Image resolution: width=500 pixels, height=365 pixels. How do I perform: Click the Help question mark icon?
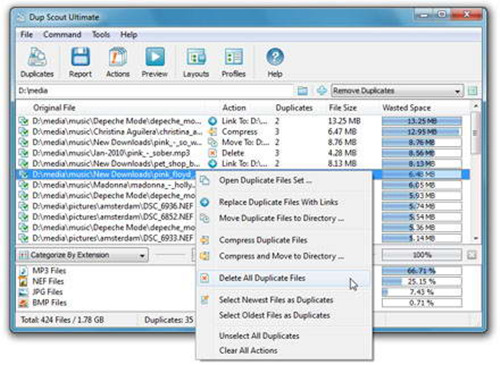tap(275, 57)
